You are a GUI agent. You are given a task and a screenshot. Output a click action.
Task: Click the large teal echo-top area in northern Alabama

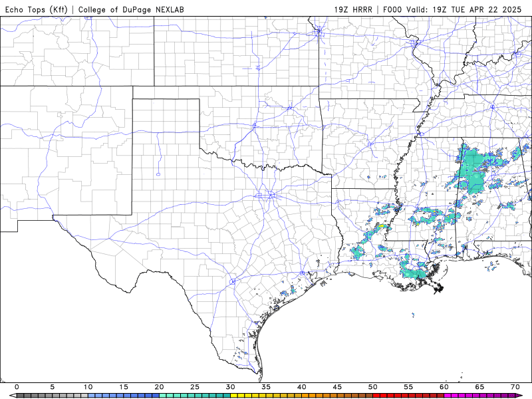pyautogui.click(x=473, y=170)
